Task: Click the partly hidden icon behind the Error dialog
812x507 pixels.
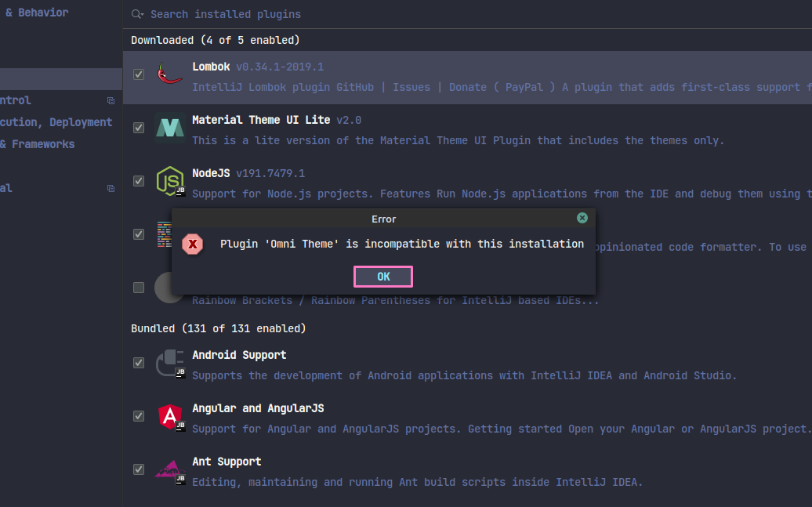Action: (x=164, y=234)
